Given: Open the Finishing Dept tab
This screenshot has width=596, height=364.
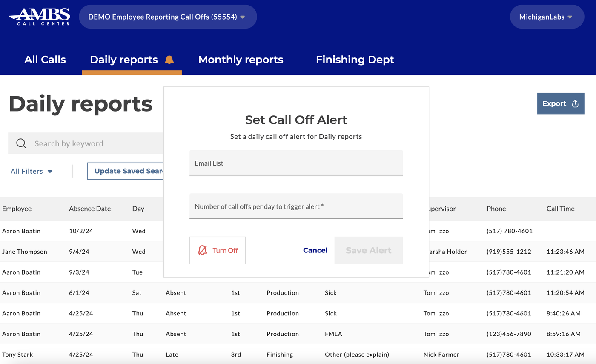Looking at the screenshot, I should (355, 60).
